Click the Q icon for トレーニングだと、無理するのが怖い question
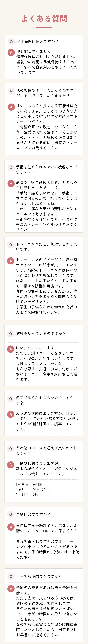Viewport: 88px width, 644px height. (11, 245)
